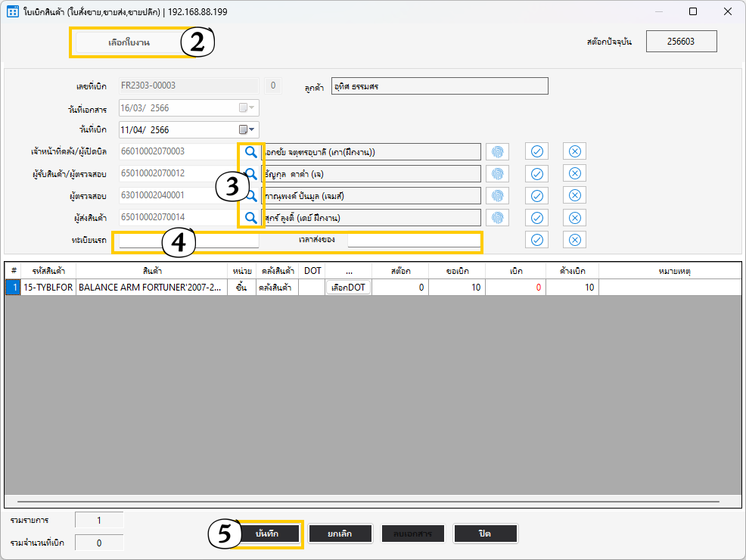
Task: Click the เลือกDOT button in row 1
Action: click(348, 288)
